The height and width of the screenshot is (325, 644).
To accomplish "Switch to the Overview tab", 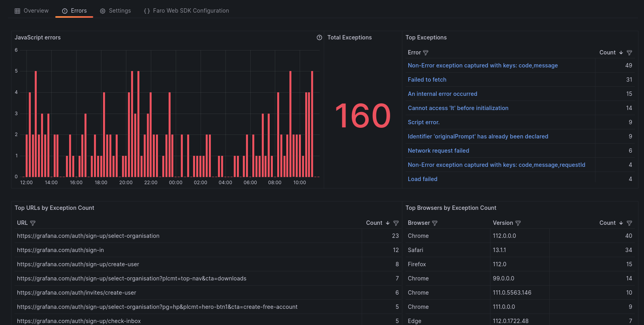I will click(32, 11).
